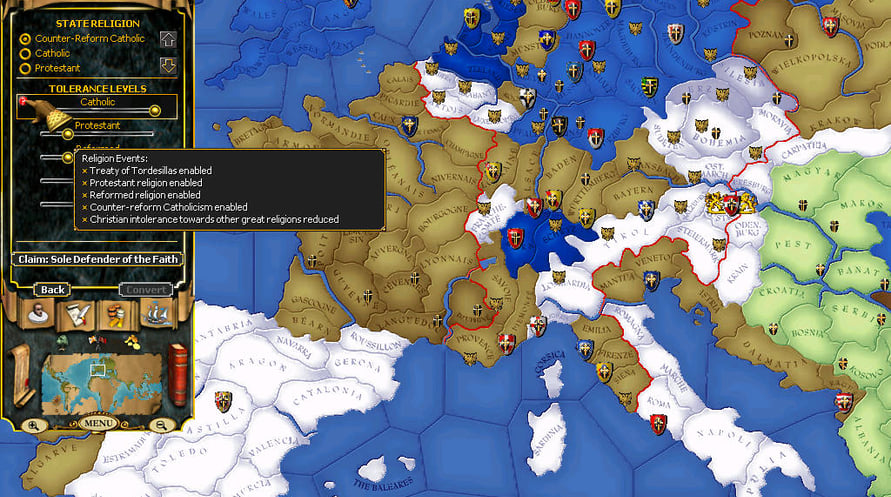Image resolution: width=891 pixels, height=497 pixels.
Task: Open the sailing ship military page
Action: coord(156,313)
